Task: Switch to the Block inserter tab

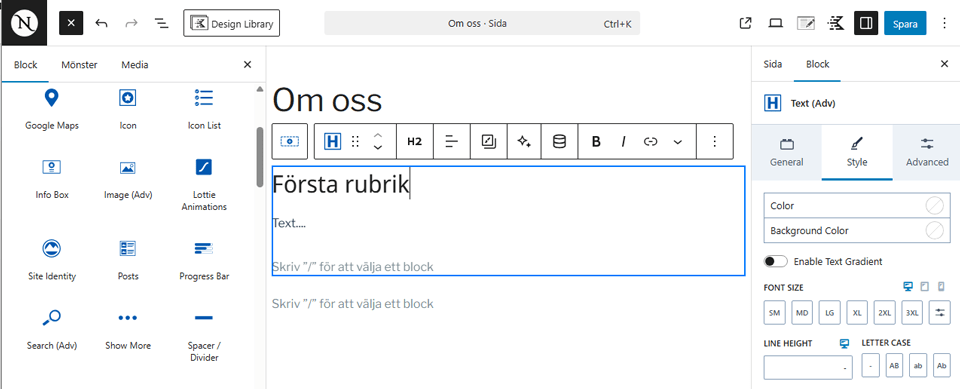Action: (x=26, y=64)
